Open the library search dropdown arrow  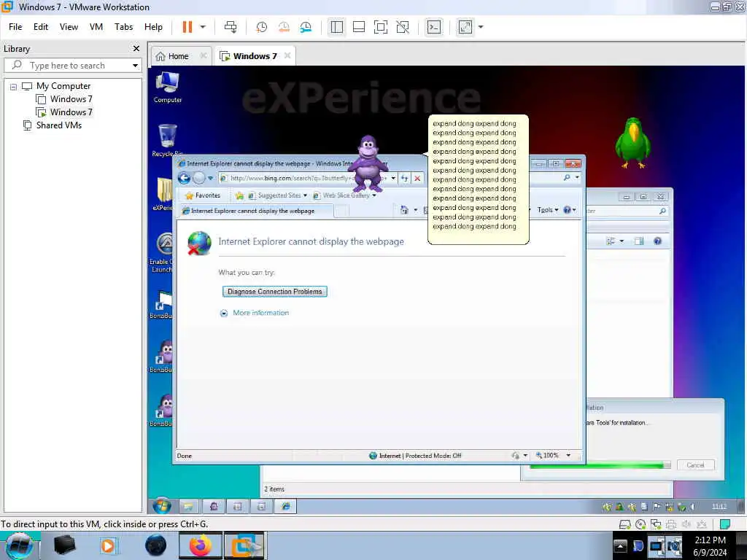tap(135, 65)
